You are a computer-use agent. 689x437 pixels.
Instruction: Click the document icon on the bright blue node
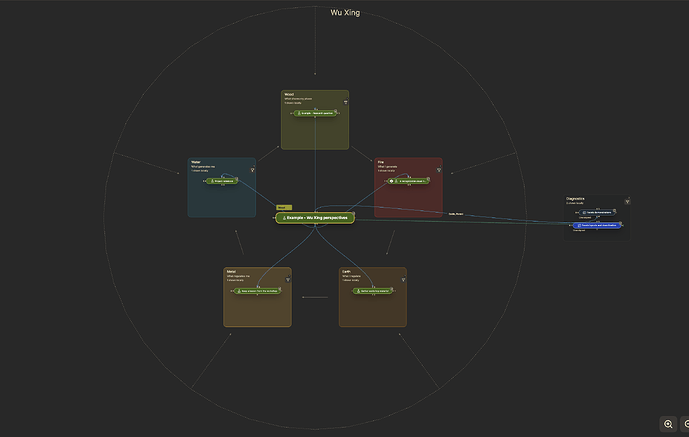(x=579, y=225)
